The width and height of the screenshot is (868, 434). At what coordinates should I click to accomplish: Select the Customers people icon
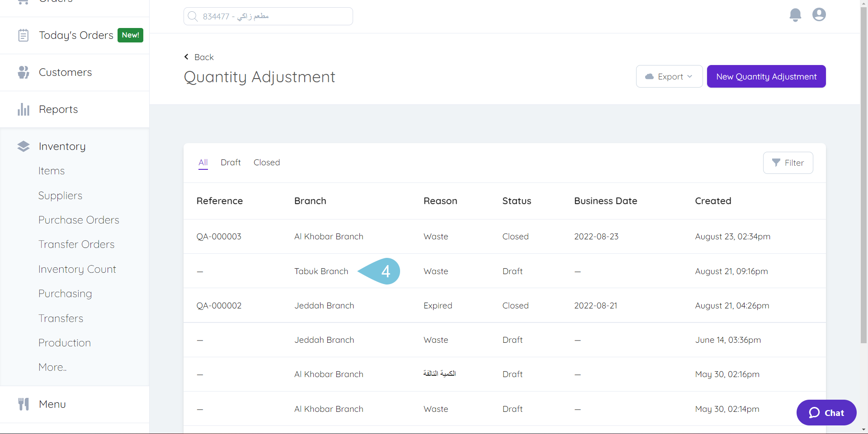pos(23,72)
